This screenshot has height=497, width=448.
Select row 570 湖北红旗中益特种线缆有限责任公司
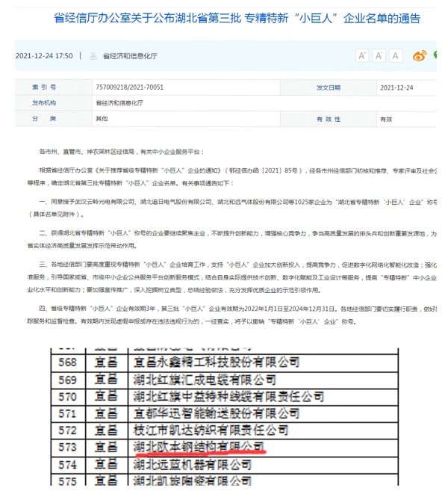point(224,397)
